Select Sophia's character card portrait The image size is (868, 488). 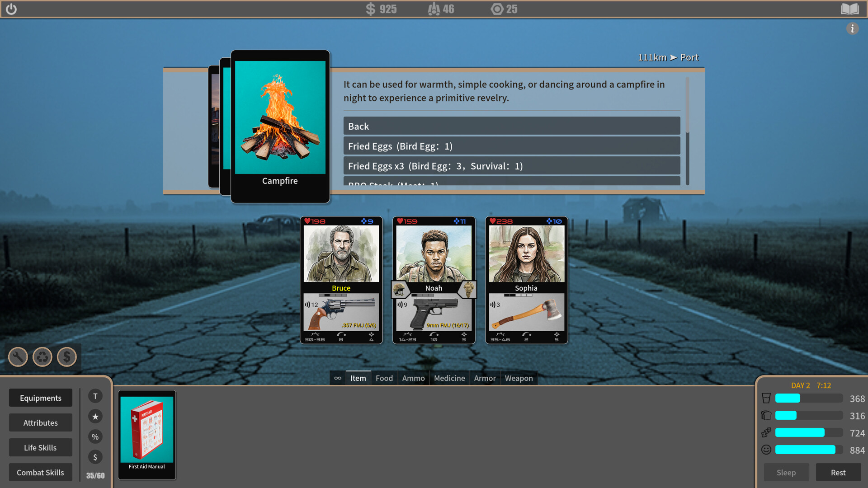(526, 254)
